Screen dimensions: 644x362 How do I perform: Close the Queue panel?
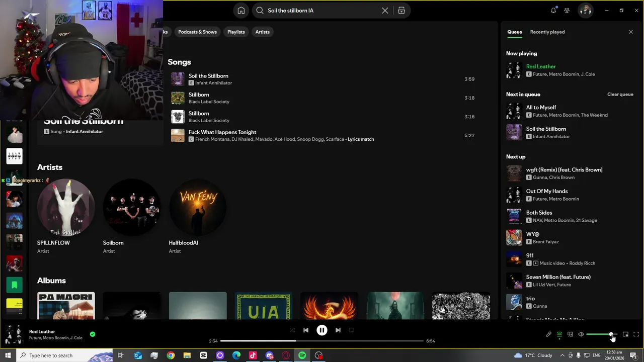click(631, 32)
